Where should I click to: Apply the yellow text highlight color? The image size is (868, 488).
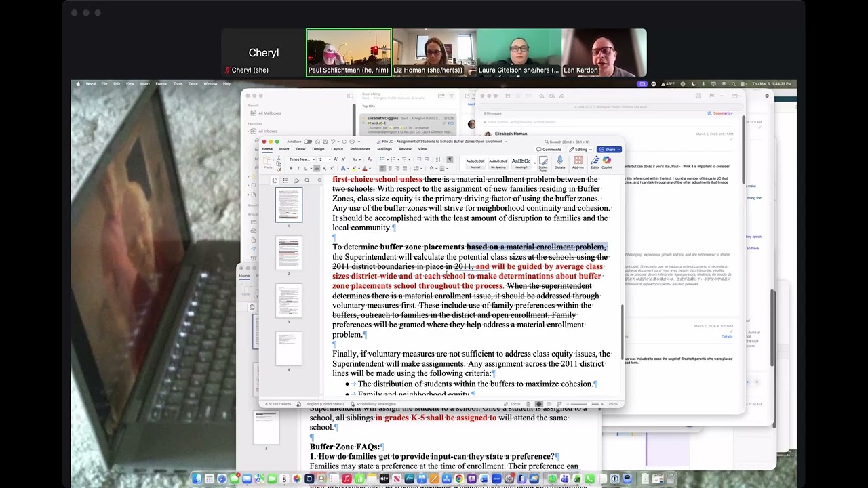tap(354, 168)
